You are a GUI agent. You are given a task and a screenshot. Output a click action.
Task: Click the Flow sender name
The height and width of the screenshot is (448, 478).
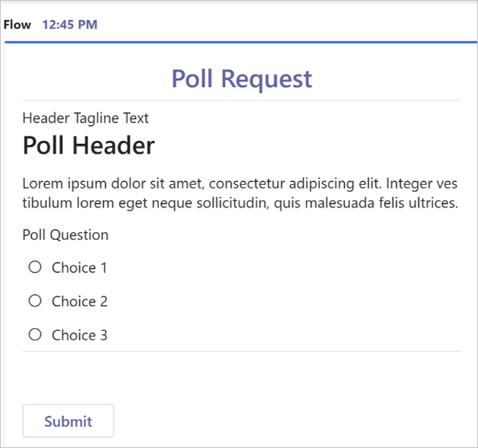pyautogui.click(x=17, y=25)
